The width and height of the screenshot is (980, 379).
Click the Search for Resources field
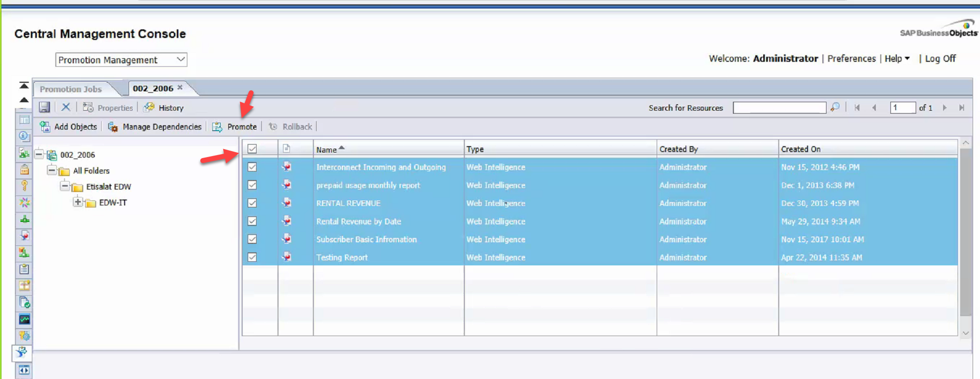coord(779,108)
